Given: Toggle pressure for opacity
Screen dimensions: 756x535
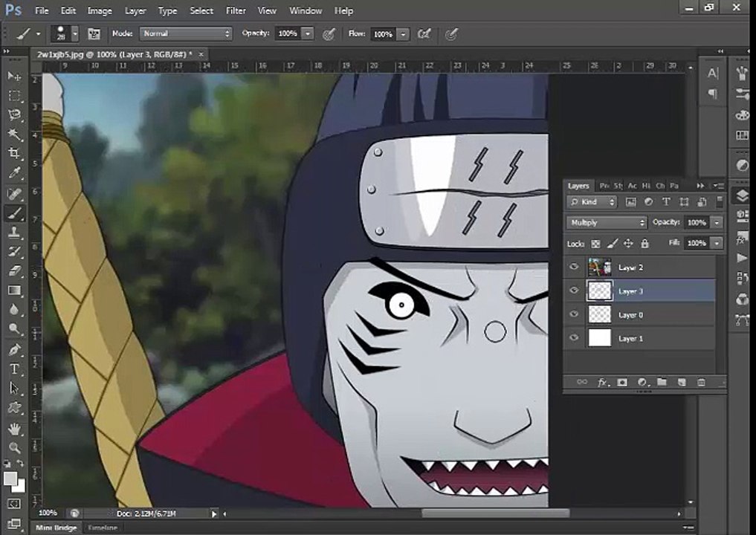Looking at the screenshot, I should click(329, 33).
